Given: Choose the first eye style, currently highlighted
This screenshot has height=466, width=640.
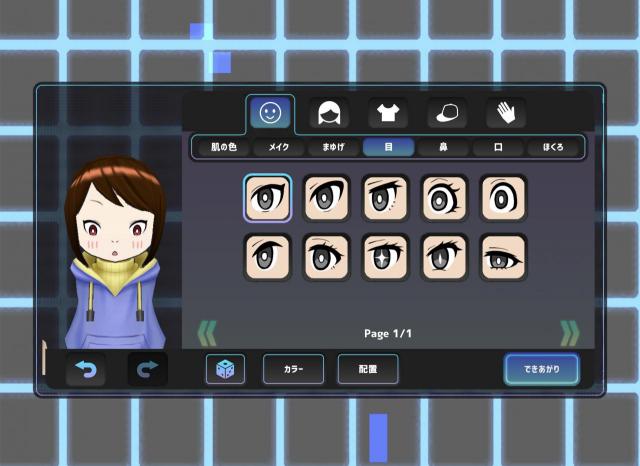Looking at the screenshot, I should [x=268, y=198].
